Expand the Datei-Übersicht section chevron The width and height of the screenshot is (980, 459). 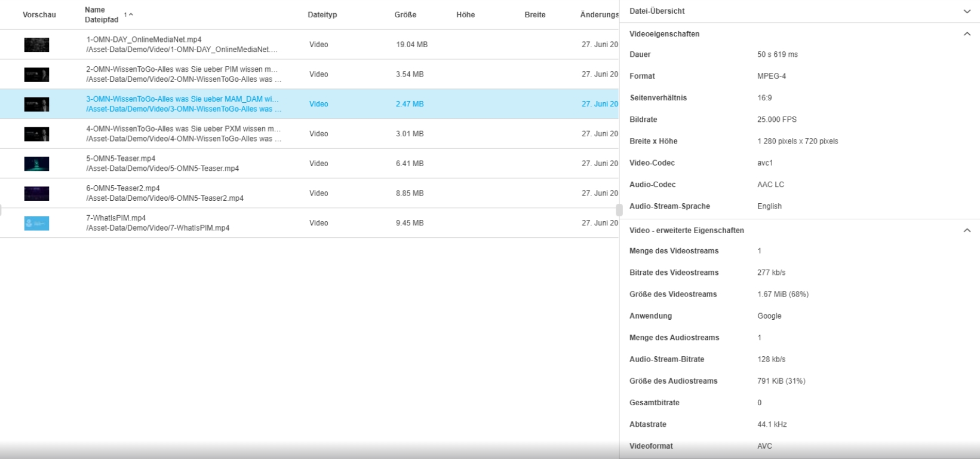967,11
